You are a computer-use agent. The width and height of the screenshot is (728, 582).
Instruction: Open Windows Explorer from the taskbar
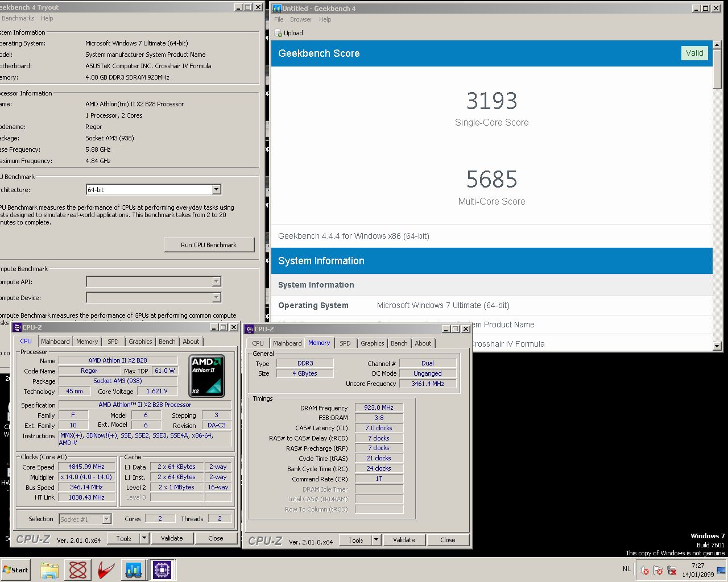[x=49, y=569]
